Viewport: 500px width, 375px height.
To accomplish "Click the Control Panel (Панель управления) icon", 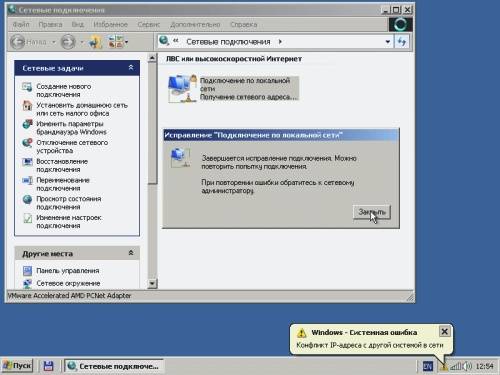I will [x=27, y=271].
